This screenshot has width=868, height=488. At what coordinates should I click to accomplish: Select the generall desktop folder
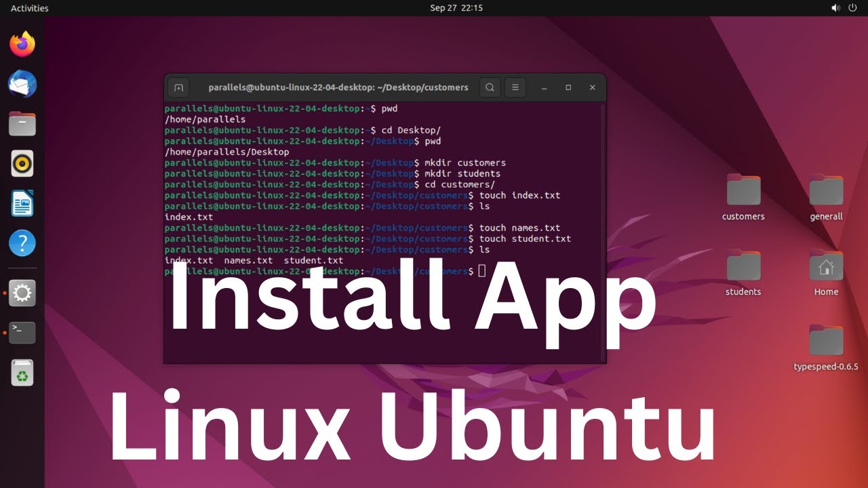(x=826, y=197)
